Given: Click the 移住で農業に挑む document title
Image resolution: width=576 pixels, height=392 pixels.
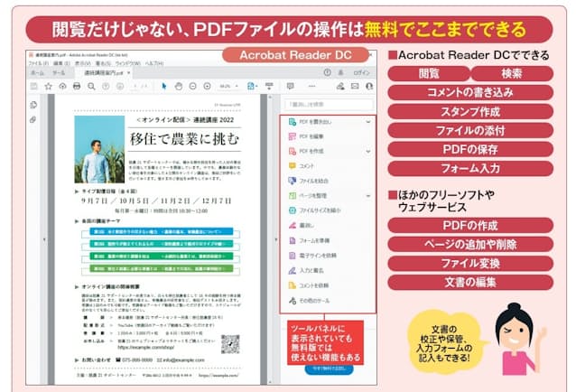Looking at the screenshot, I should point(184,138).
